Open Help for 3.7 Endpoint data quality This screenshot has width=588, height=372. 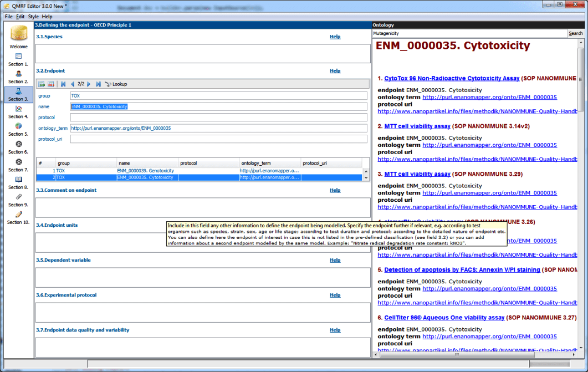[335, 330]
